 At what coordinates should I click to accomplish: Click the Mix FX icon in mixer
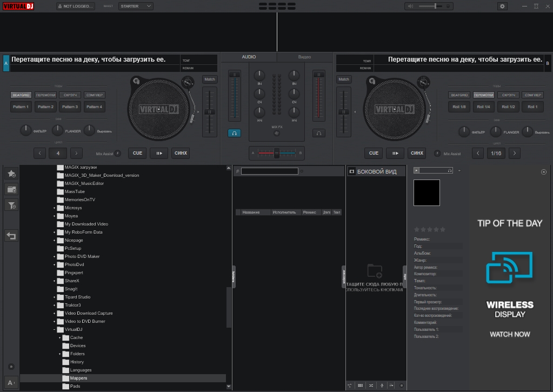click(x=277, y=133)
